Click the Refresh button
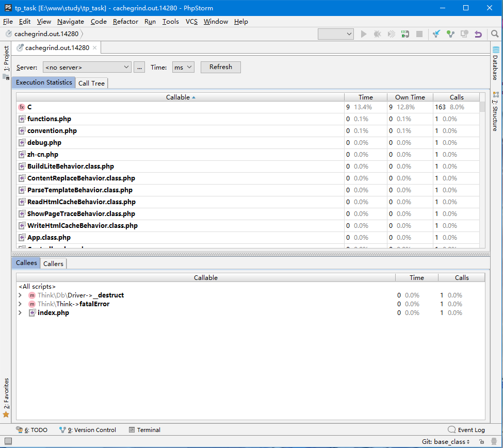Screen dimensions: 503x448 (x=221, y=67)
